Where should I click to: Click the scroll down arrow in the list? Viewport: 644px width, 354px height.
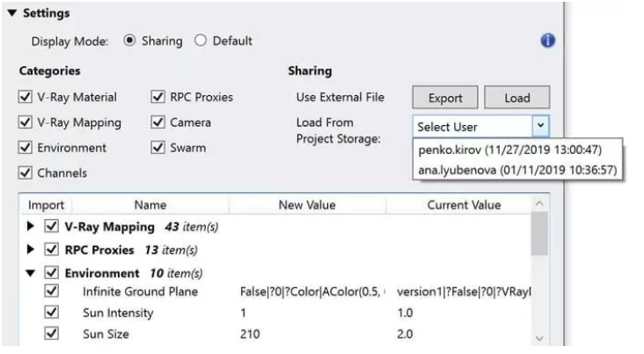539,336
